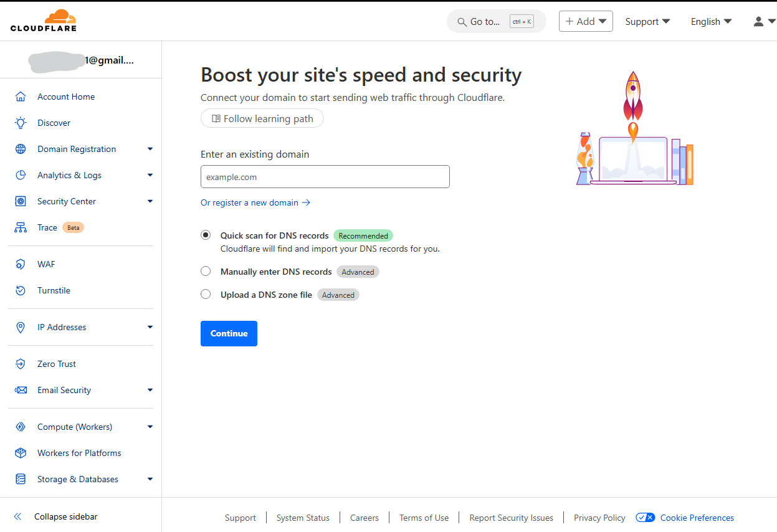
Task: Expand the Domain Registration arrow
Action: tap(150, 149)
